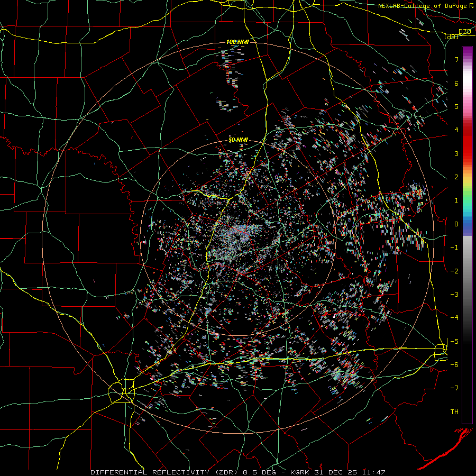Click the 'TH' label on color scale

[x=454, y=411]
